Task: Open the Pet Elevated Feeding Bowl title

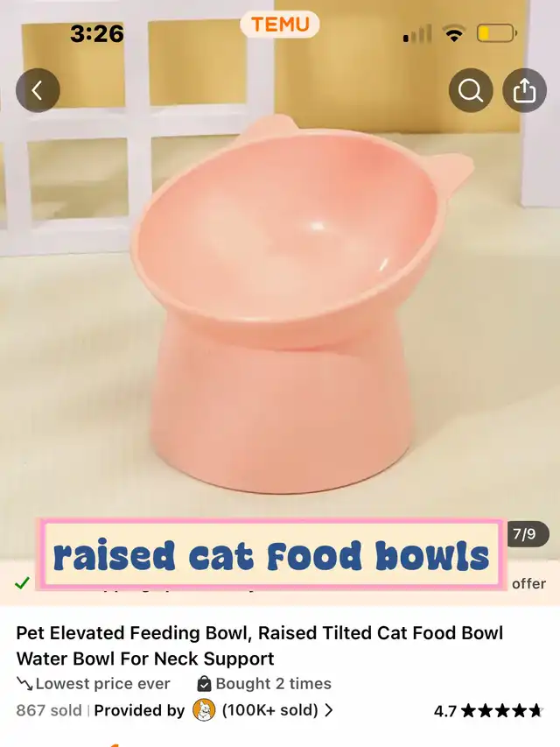Action: coord(260,645)
